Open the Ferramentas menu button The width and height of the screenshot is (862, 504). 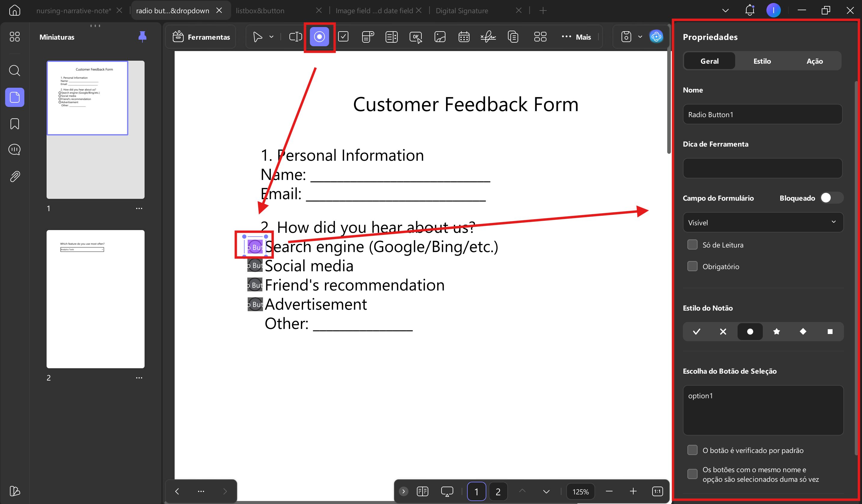(201, 37)
